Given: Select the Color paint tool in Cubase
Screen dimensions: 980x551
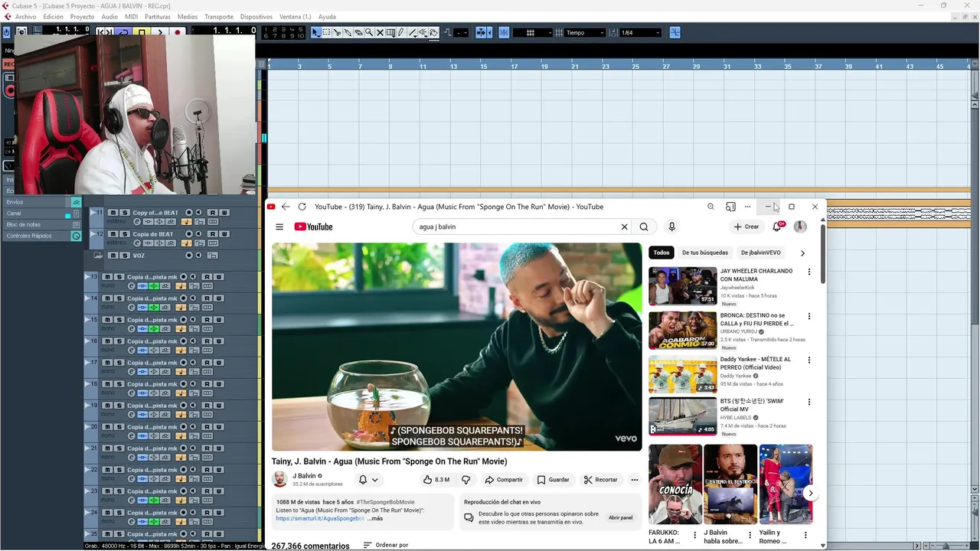Looking at the screenshot, I should (433, 33).
